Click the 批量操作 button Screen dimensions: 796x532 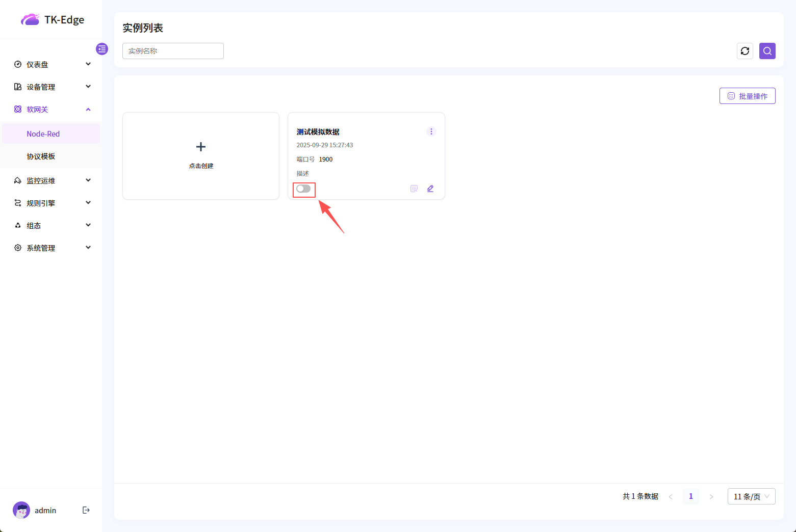tap(747, 96)
